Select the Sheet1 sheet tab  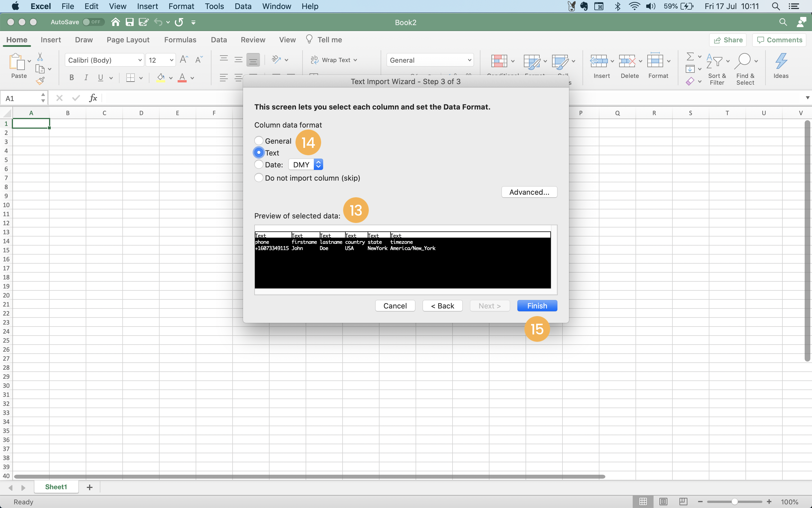(x=56, y=487)
